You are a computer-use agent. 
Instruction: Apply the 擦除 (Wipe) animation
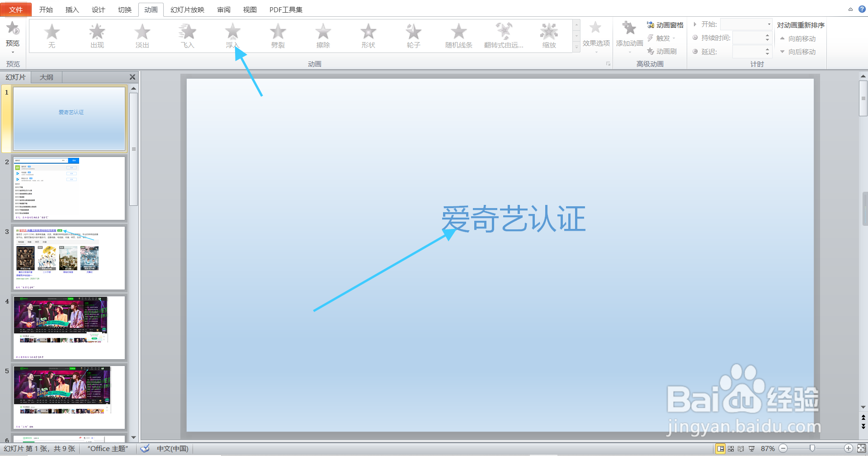pos(323,36)
